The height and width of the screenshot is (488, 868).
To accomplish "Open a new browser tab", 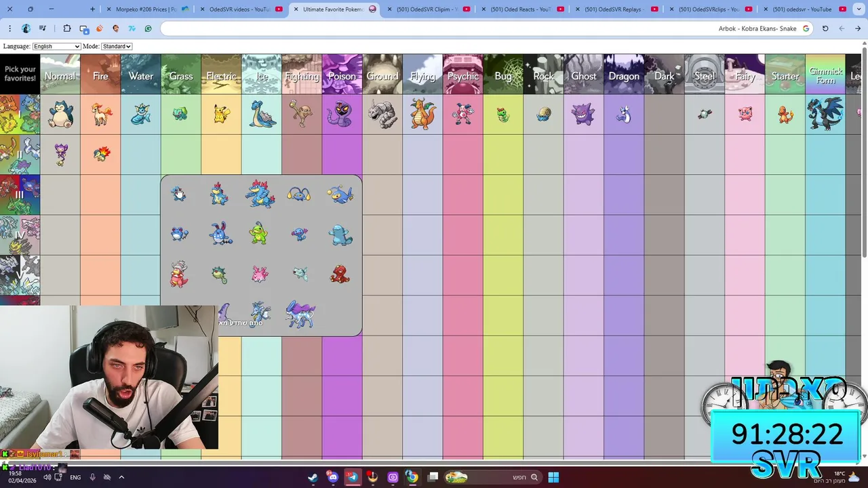I will [93, 9].
